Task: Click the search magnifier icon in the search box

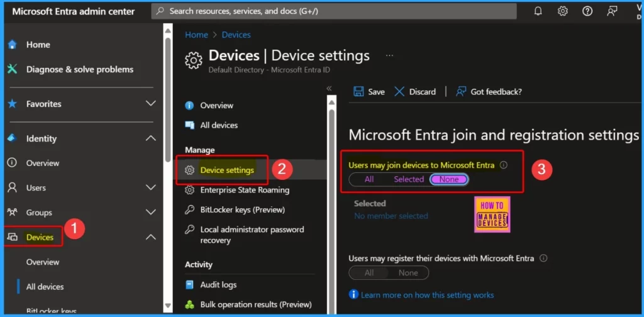Action: pos(160,11)
